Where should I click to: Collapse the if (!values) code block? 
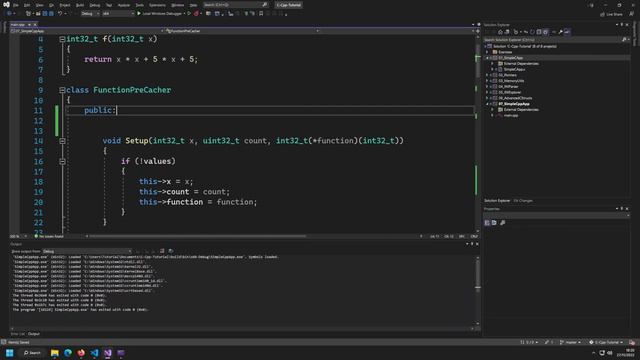click(x=62, y=162)
